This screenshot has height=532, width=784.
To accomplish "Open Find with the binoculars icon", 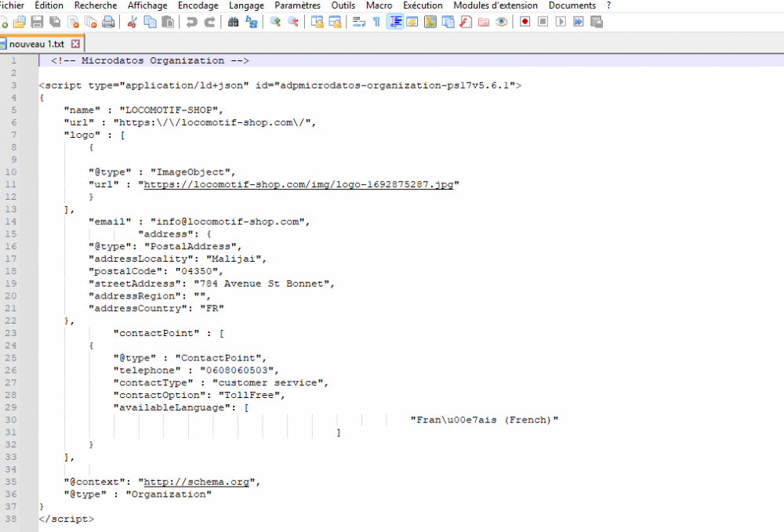I will tap(233, 22).
